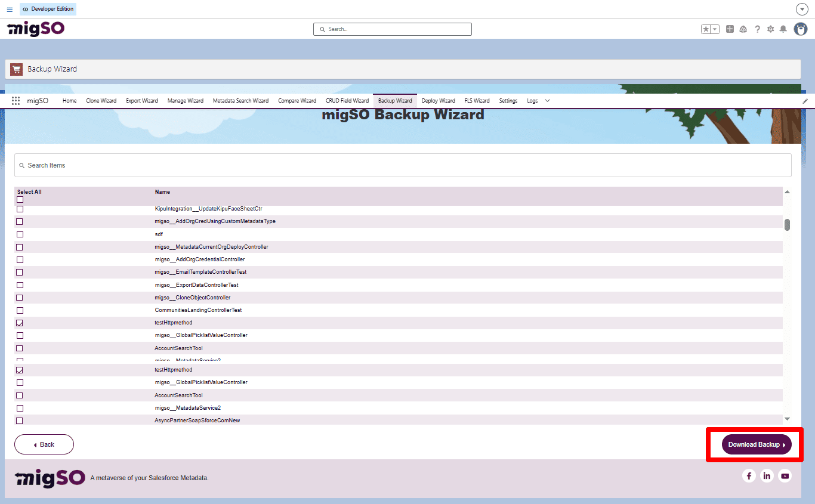The height and width of the screenshot is (504, 815).
Task: Click the migSO logo in the header
Action: (36, 29)
